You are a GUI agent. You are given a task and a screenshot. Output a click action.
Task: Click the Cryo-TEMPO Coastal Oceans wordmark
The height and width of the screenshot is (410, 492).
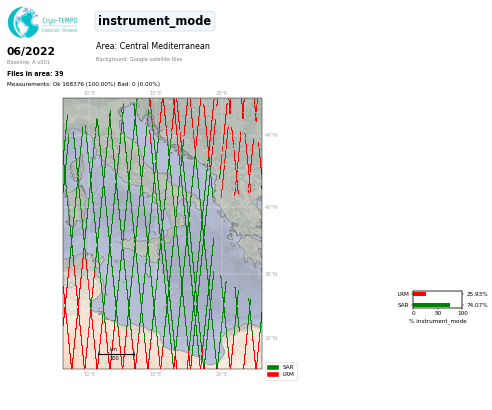point(60,25)
